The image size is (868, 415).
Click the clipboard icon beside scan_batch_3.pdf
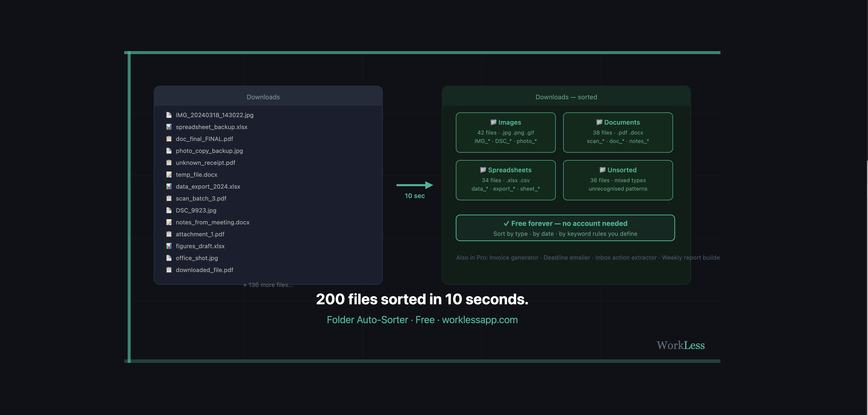(169, 198)
